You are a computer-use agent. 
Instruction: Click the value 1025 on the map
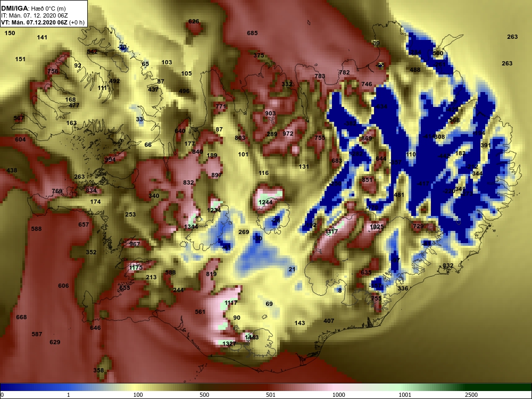[x=377, y=227]
